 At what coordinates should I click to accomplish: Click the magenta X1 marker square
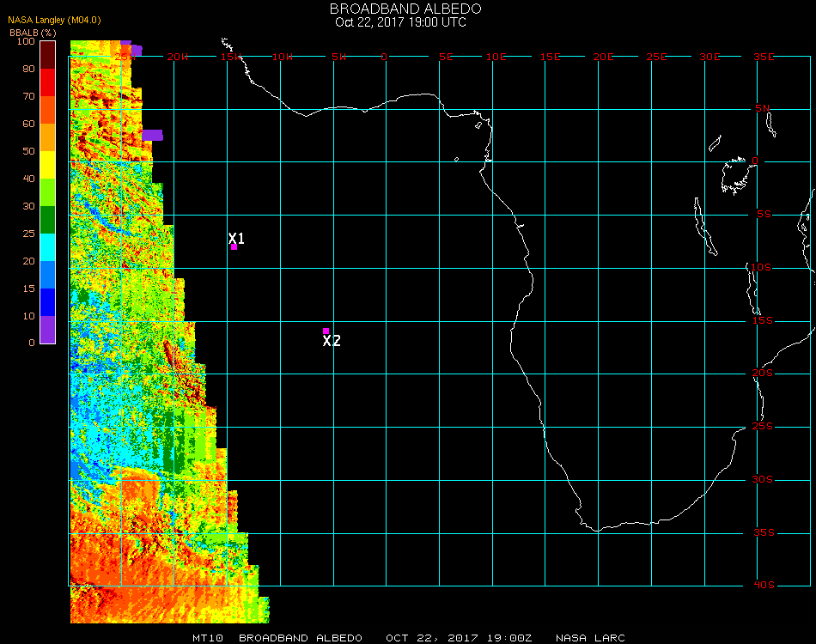click(x=234, y=247)
